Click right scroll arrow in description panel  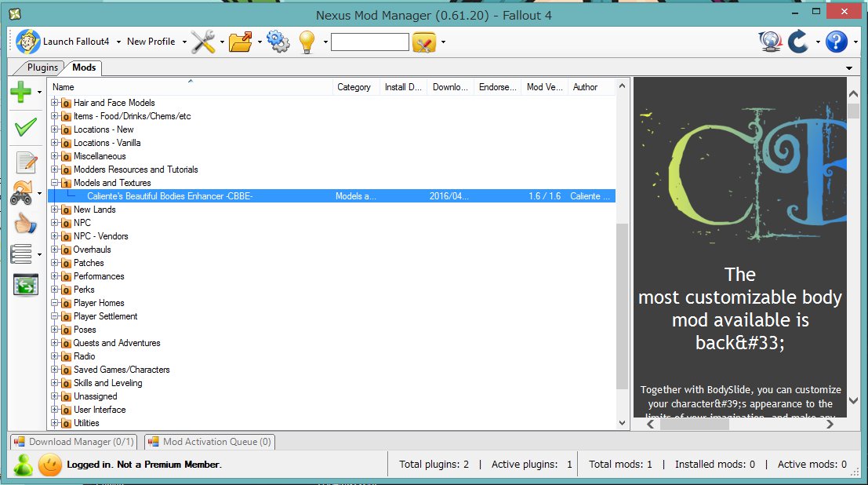[830, 425]
